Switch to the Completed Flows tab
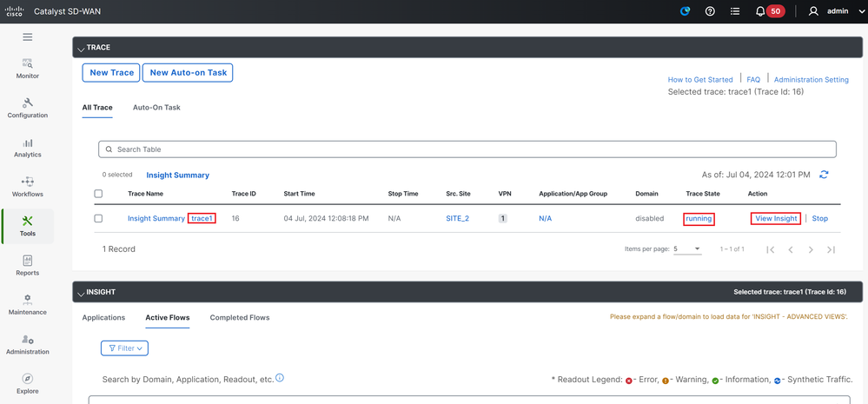This screenshot has height=404, width=868. point(240,318)
